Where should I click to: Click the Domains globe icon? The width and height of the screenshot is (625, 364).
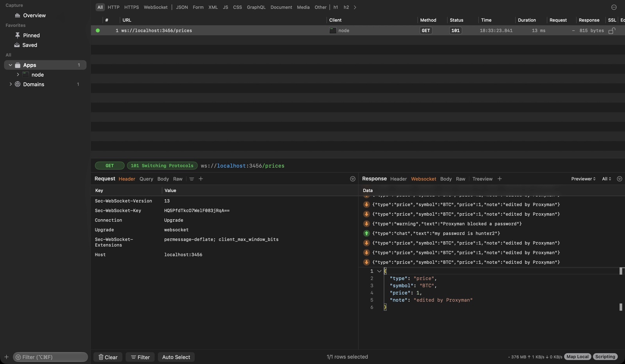pyautogui.click(x=18, y=84)
